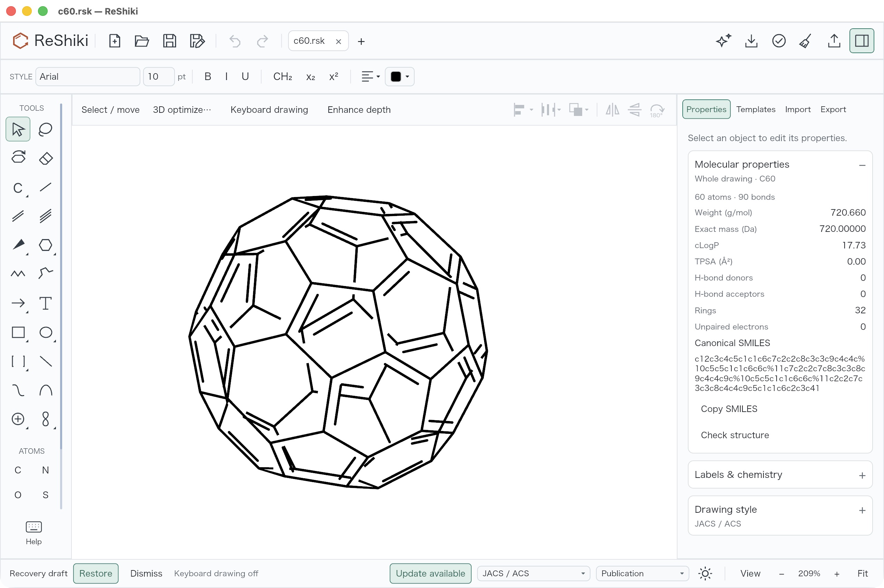
Task: Click the AI sparkle icon
Action: click(723, 40)
